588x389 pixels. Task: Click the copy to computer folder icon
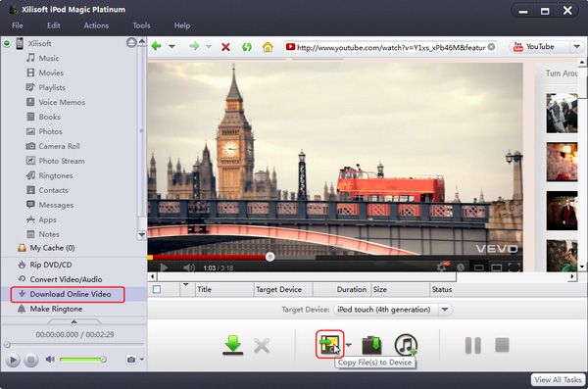click(371, 345)
